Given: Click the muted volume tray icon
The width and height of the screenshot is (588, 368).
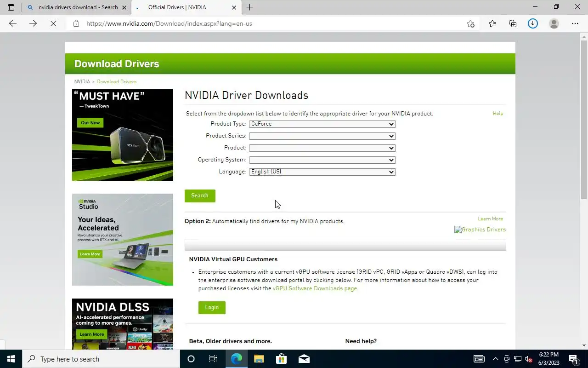Looking at the screenshot, I should pos(529,359).
